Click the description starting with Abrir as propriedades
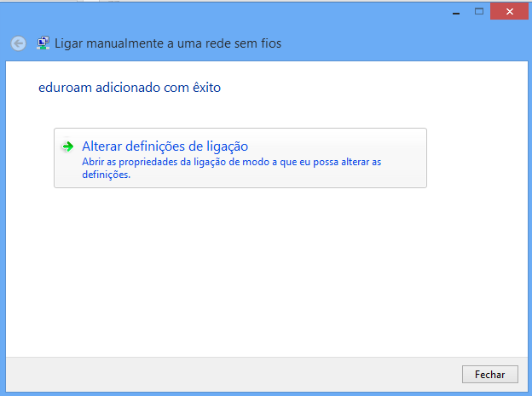Screen dimensions: 532x396 point(231,168)
